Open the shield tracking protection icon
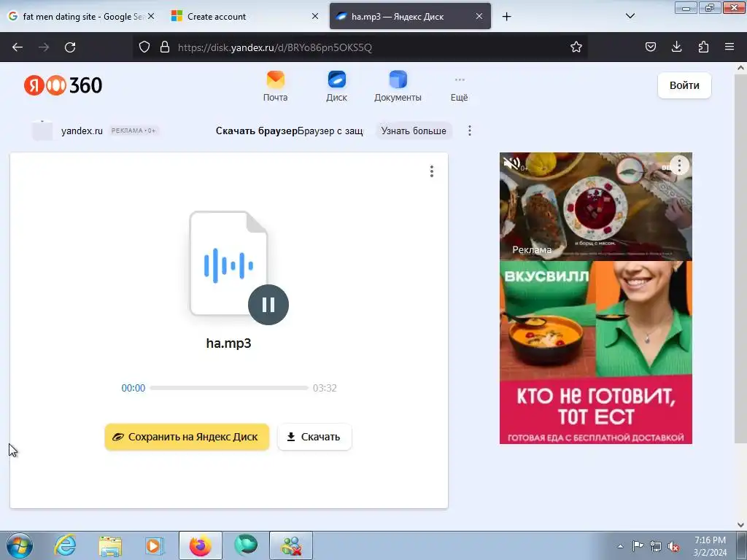Image resolution: width=747 pixels, height=560 pixels. coord(144,47)
